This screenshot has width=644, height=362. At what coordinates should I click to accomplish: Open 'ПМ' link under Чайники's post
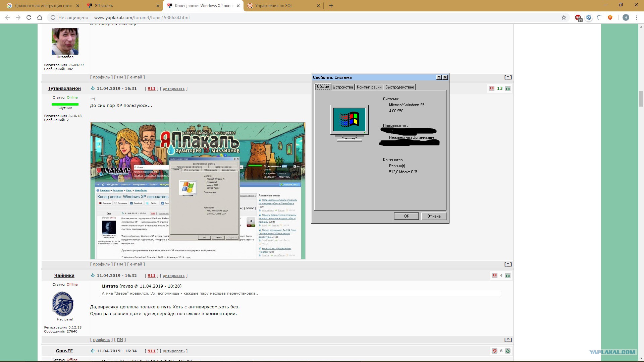[120, 340]
